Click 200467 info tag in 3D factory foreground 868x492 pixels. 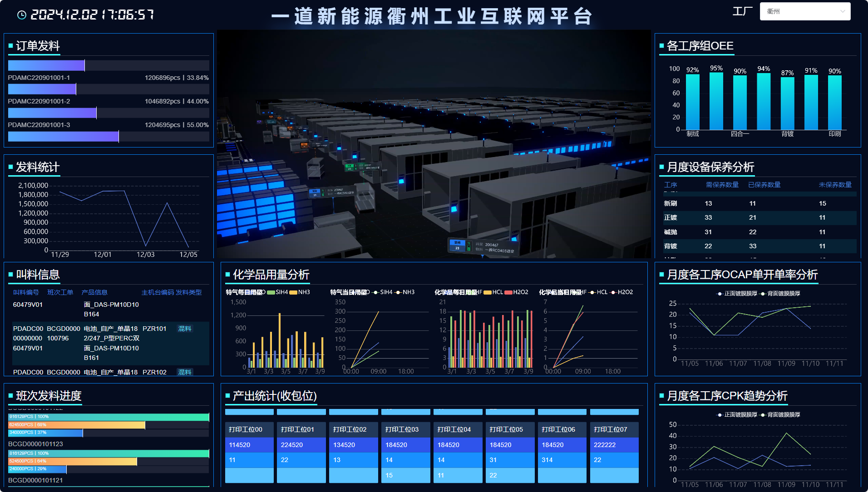click(x=483, y=246)
